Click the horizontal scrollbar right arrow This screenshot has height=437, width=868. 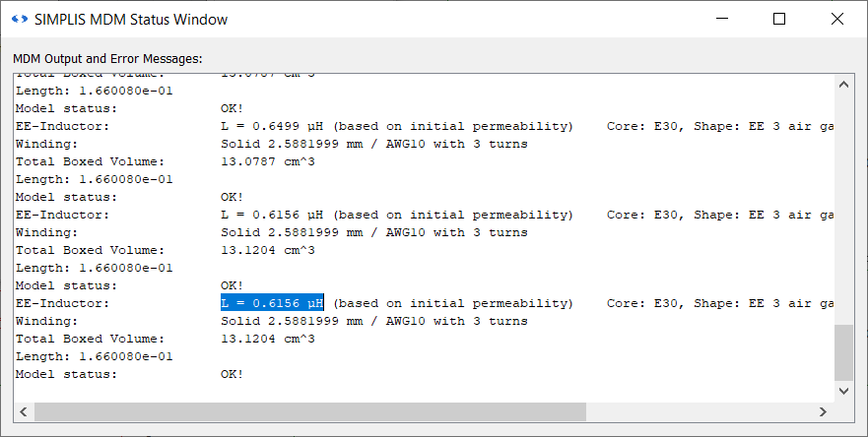pyautogui.click(x=824, y=411)
